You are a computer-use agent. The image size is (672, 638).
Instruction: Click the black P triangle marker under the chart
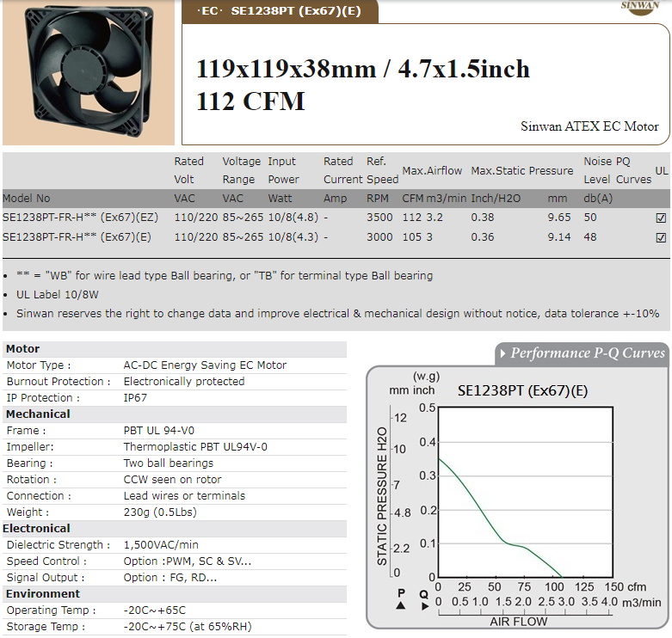[x=401, y=605]
